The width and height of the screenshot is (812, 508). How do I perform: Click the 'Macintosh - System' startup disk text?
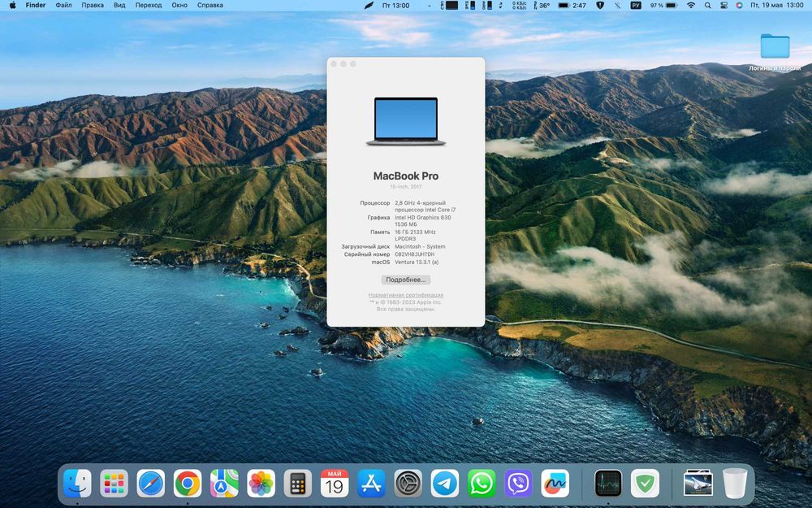pos(420,247)
